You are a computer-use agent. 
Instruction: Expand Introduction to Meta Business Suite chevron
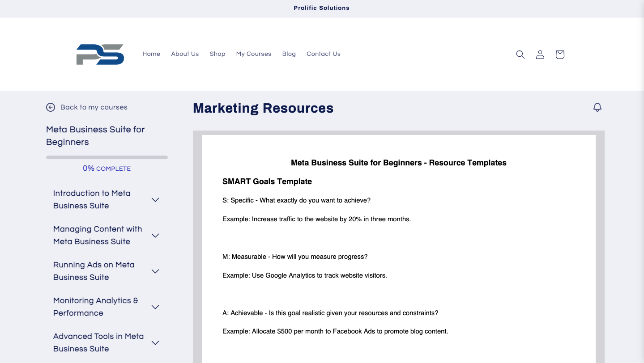point(155,200)
